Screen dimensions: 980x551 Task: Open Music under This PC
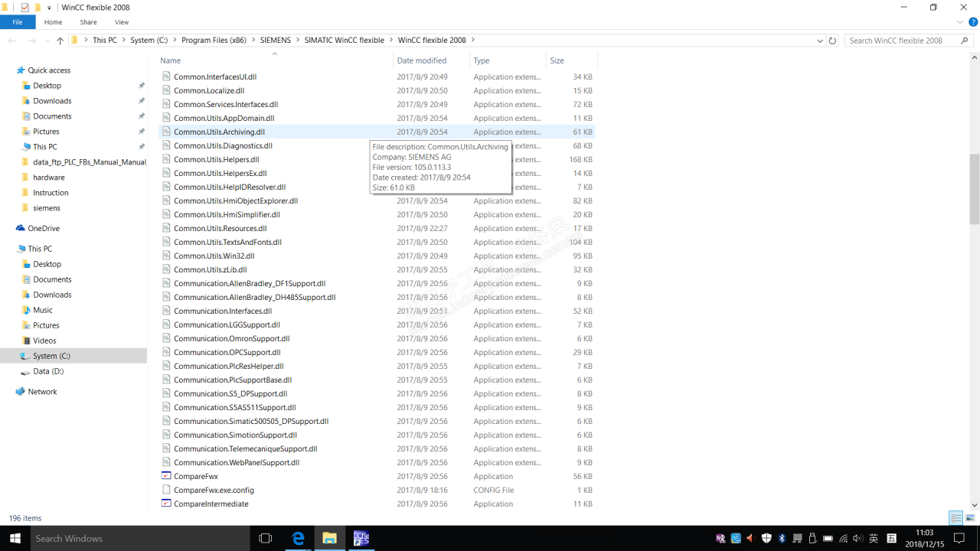pyautogui.click(x=43, y=310)
